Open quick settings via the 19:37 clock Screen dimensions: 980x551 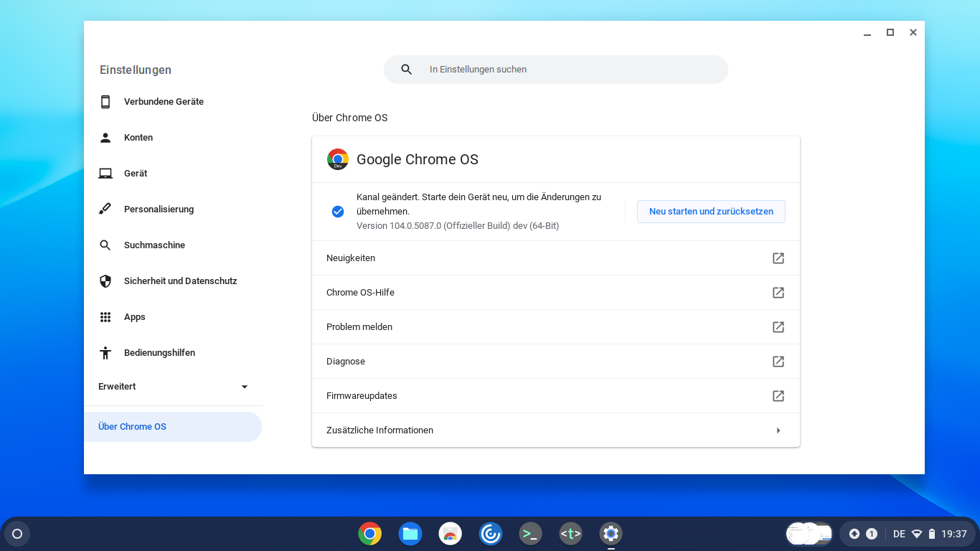pos(954,534)
